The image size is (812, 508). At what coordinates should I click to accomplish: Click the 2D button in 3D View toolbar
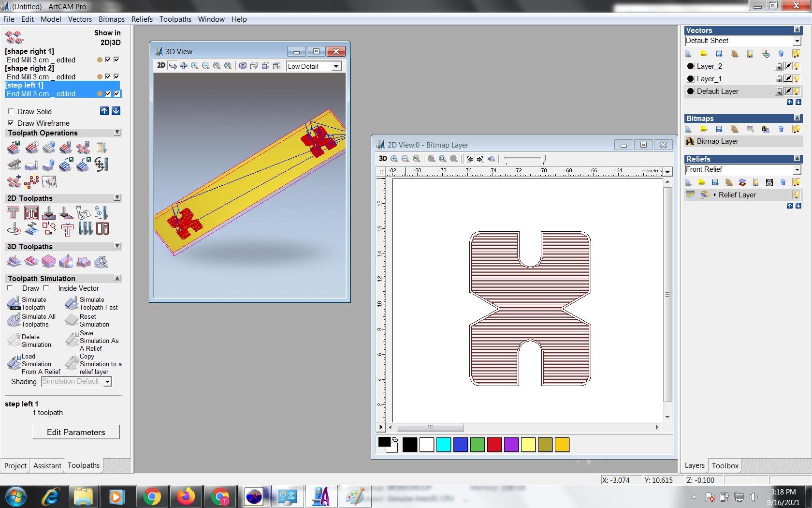pyautogui.click(x=161, y=65)
